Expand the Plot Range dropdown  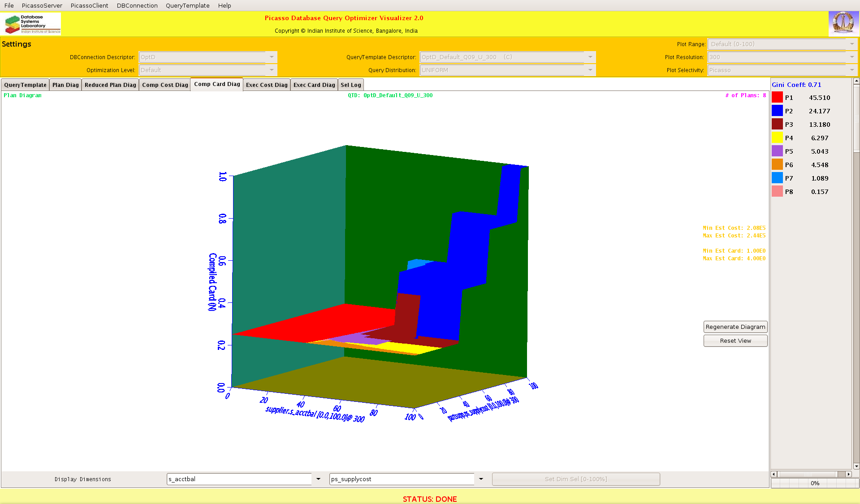click(x=852, y=44)
